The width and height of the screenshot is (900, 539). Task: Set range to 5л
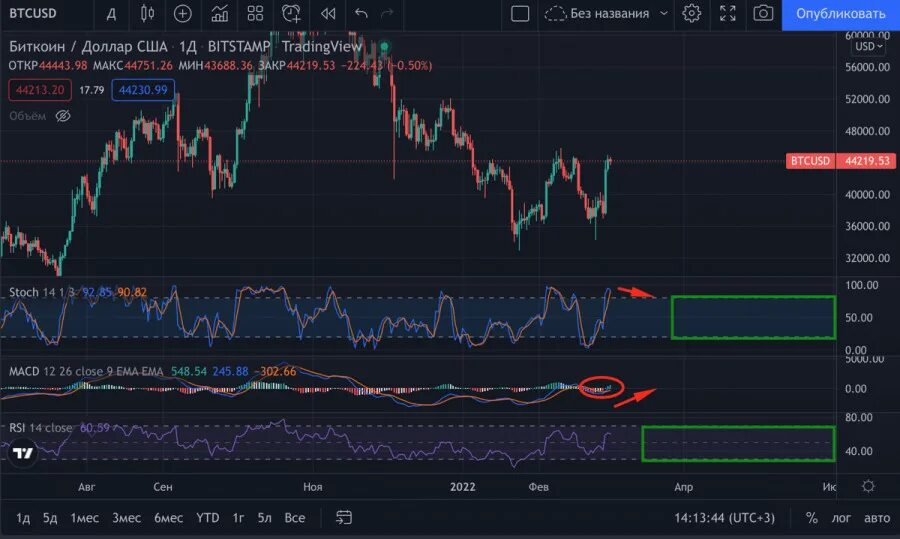tap(264, 518)
